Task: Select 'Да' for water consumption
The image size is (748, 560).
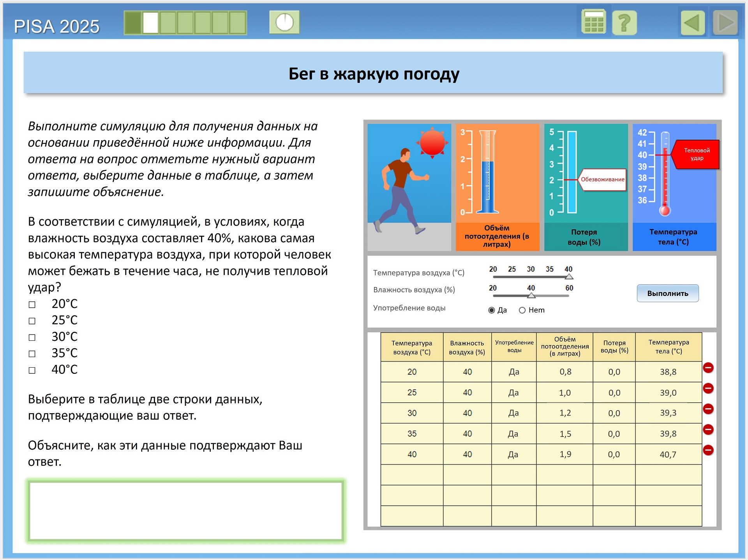Action: point(492,310)
